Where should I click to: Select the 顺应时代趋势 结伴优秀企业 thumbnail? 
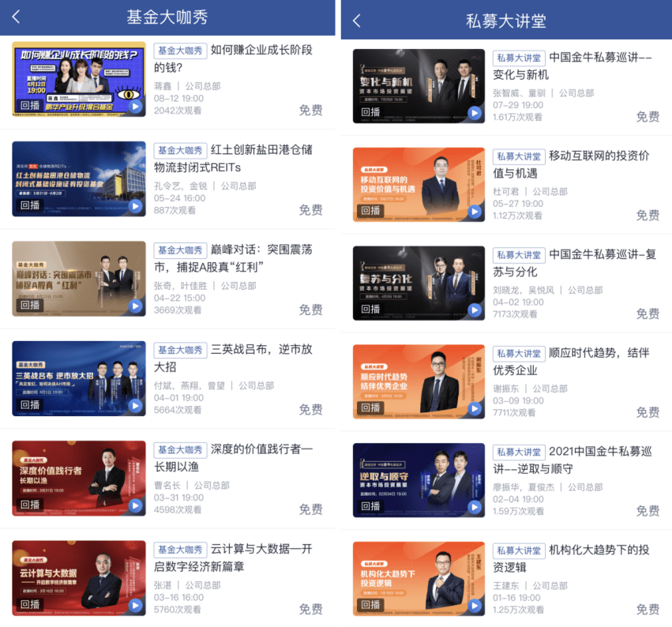[419, 381]
